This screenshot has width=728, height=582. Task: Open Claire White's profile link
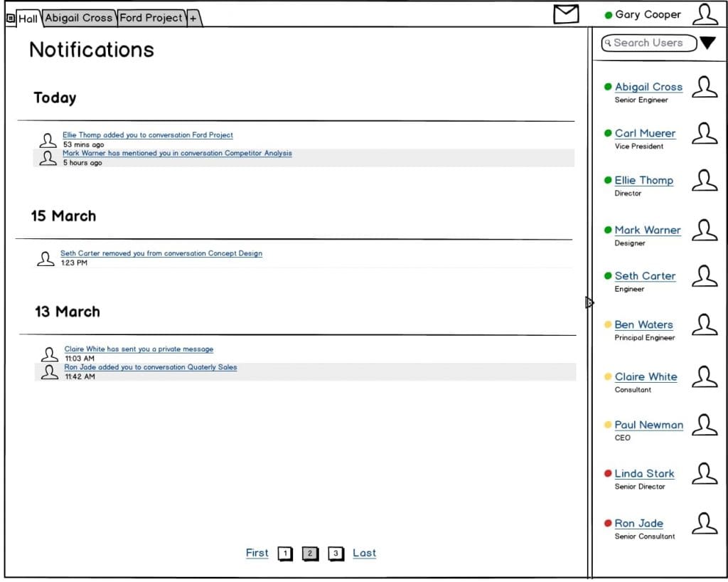click(x=646, y=376)
